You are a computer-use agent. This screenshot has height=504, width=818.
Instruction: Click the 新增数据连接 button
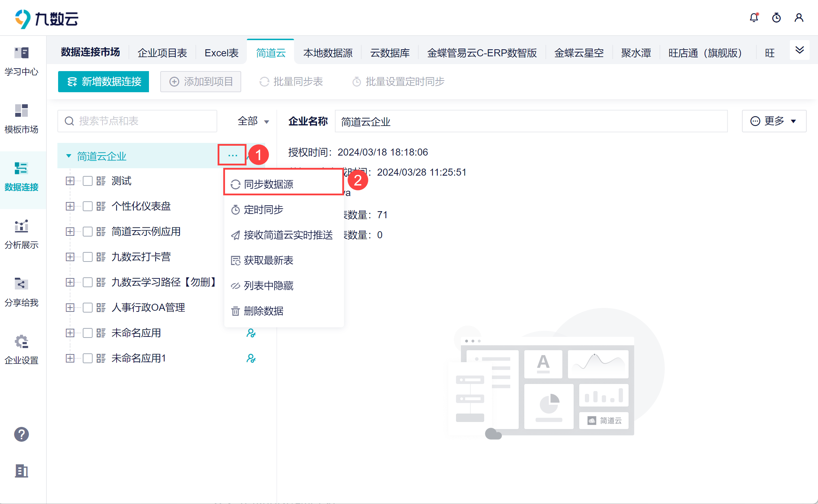click(x=104, y=82)
